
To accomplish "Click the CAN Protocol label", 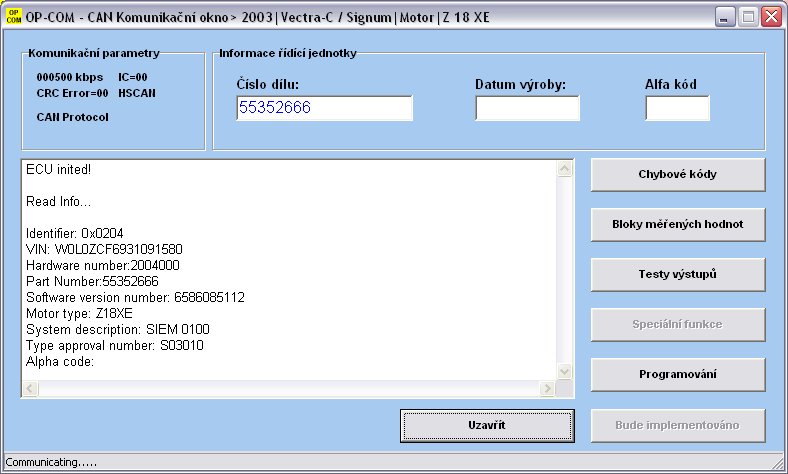I will click(72, 117).
